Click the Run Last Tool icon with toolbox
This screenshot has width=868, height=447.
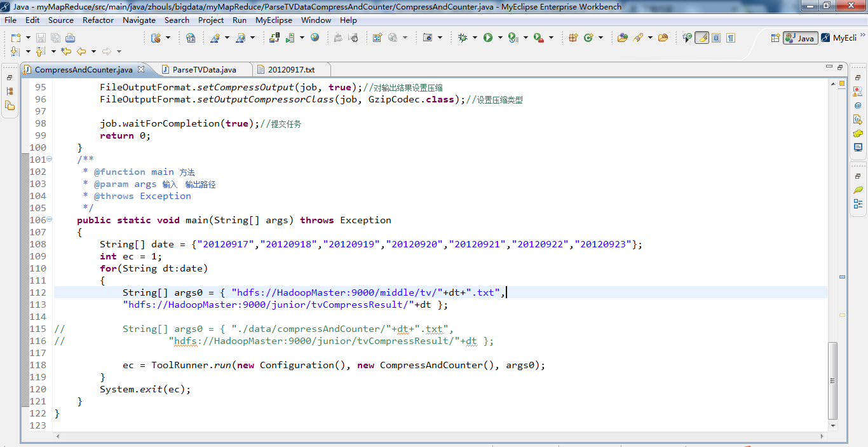point(538,38)
